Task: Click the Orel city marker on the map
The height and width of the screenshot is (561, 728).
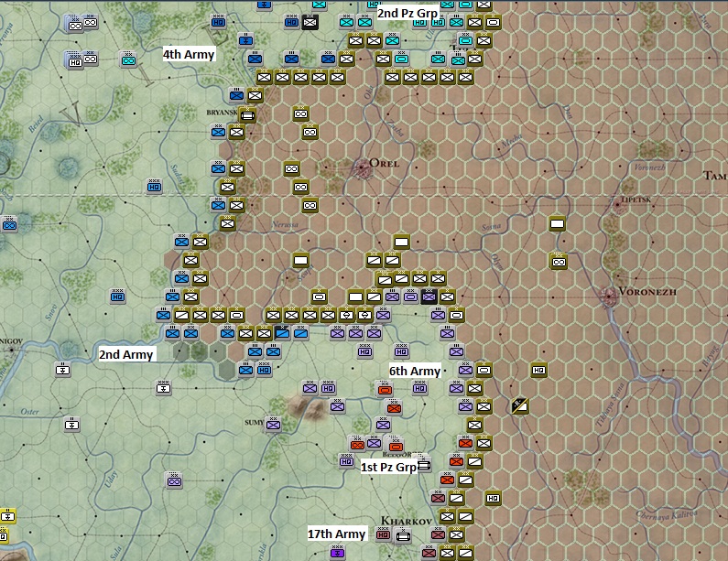Action: point(363,168)
